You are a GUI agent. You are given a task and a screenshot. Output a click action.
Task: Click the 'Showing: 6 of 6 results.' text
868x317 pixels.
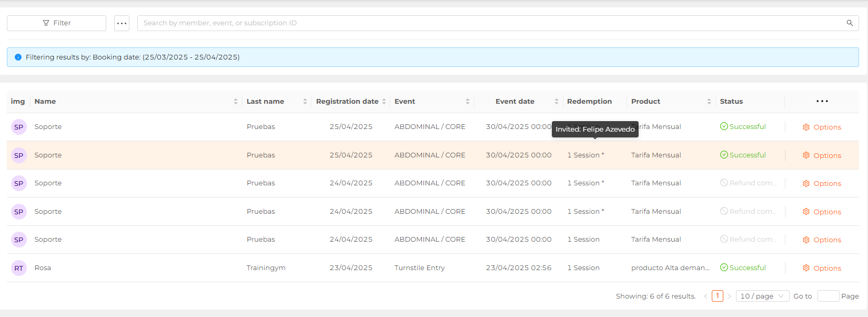click(655, 296)
